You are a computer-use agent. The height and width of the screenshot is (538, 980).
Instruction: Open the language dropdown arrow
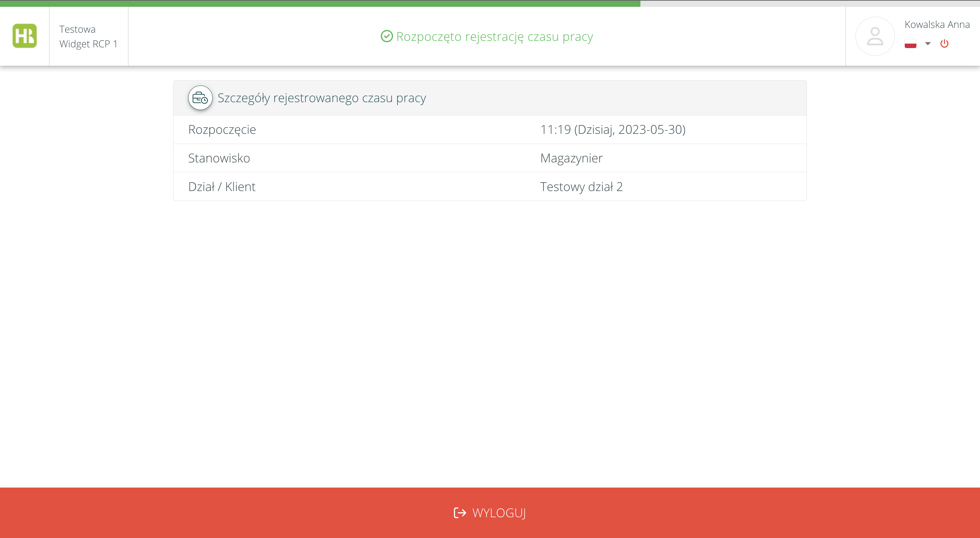click(x=928, y=44)
